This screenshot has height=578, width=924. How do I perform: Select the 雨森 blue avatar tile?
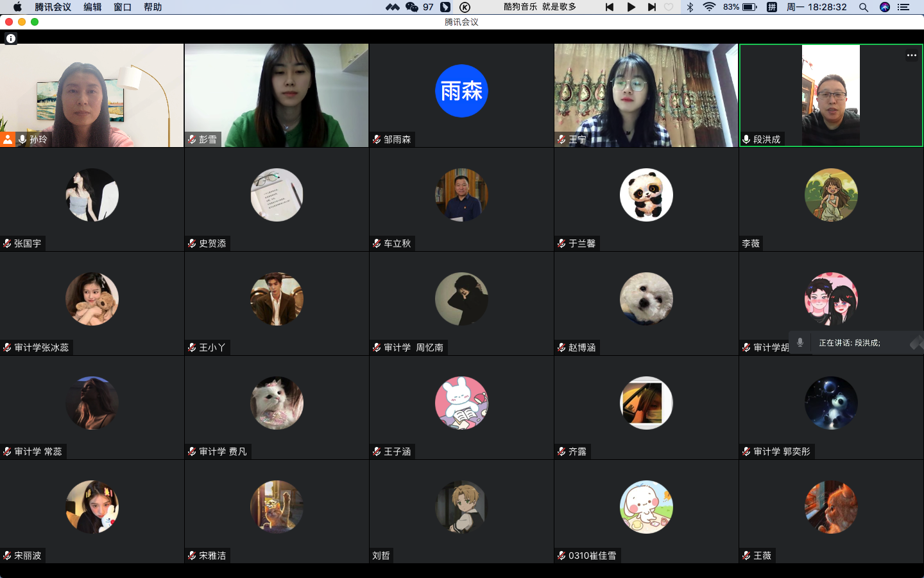461,91
